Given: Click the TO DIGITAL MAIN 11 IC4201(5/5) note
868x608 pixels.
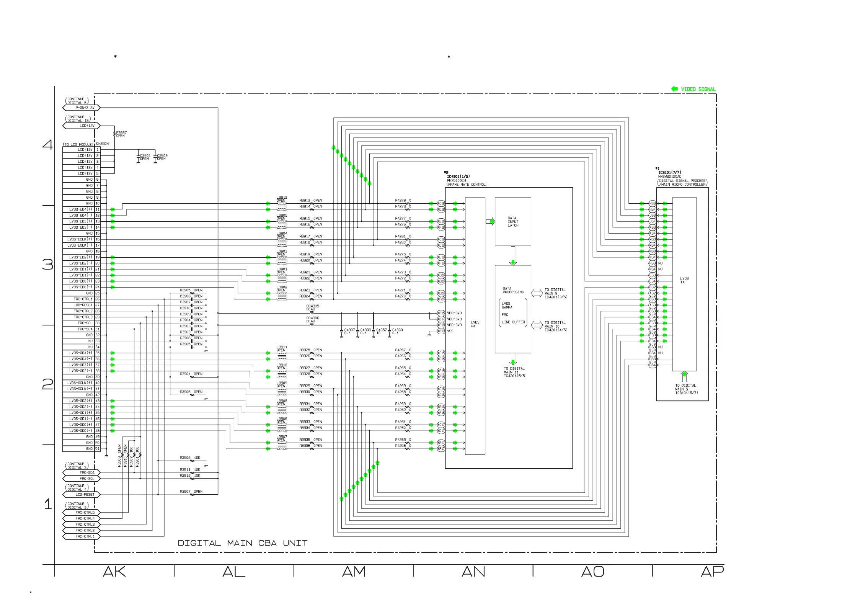Looking at the screenshot, I should pos(515,372).
